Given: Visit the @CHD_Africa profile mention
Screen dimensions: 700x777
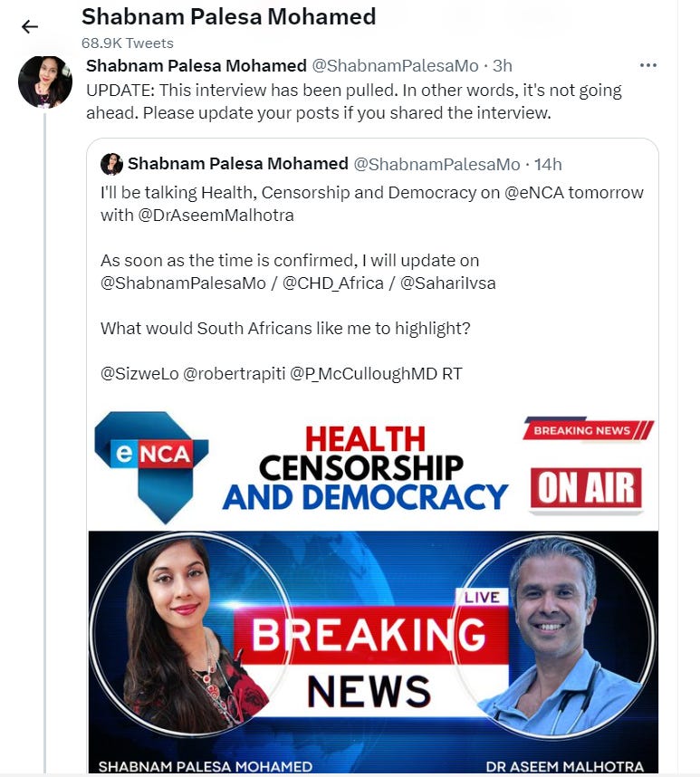Looking at the screenshot, I should 333,283.
